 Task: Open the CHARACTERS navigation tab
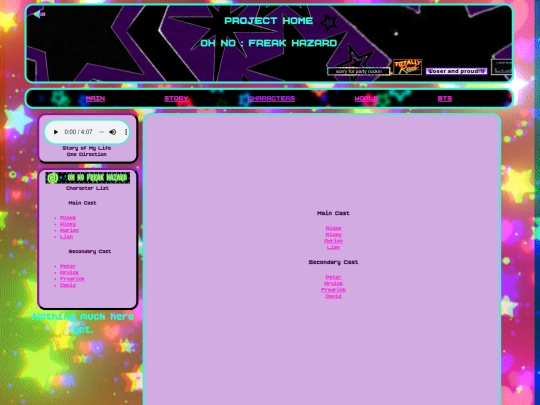point(271,98)
